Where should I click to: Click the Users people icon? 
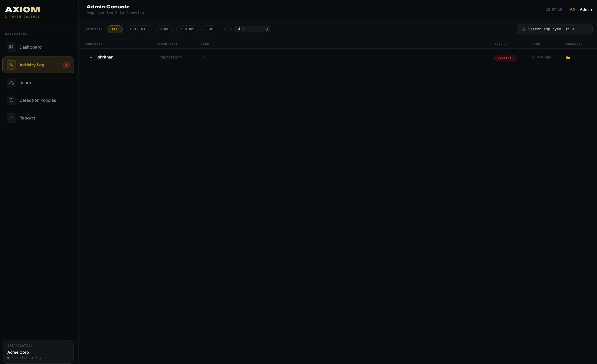11,83
